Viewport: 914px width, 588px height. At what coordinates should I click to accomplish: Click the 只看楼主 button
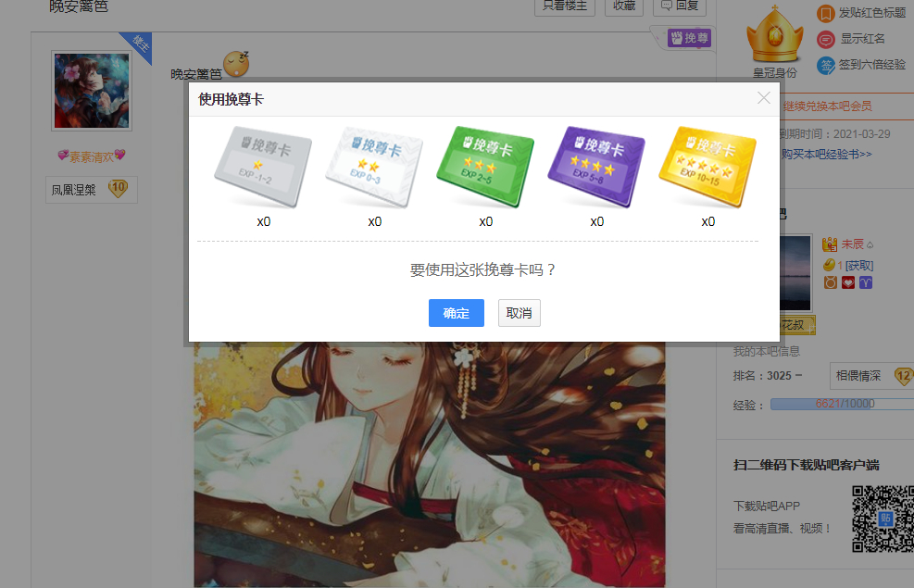click(x=565, y=6)
